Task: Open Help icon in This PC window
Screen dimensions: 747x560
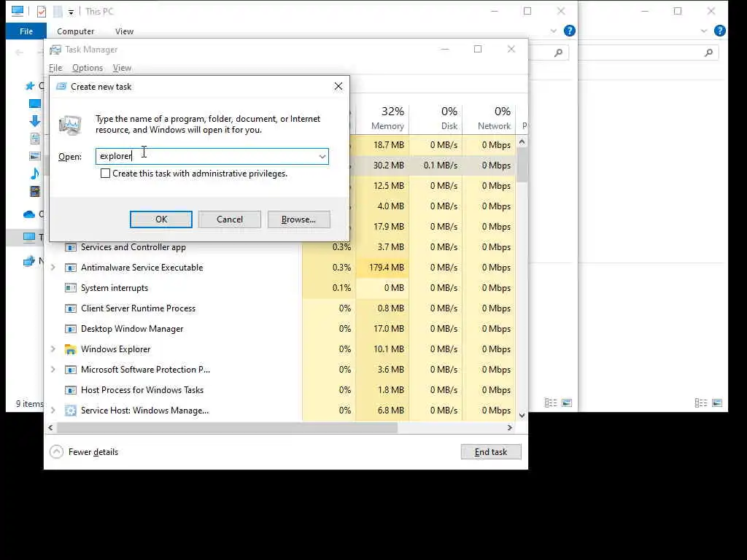Action: pos(569,31)
